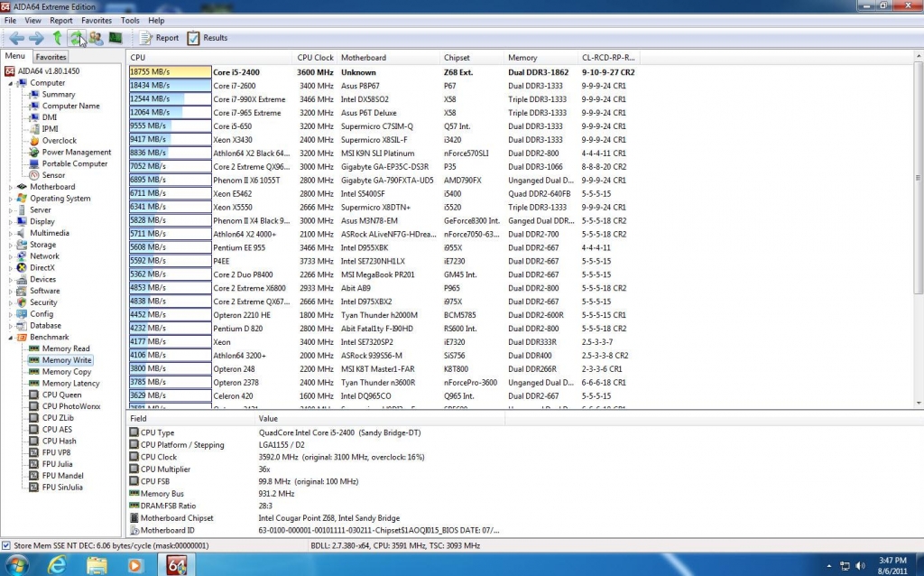This screenshot has height=576, width=924.
Task: Open the green monitor diagnostics icon
Action: click(115, 38)
